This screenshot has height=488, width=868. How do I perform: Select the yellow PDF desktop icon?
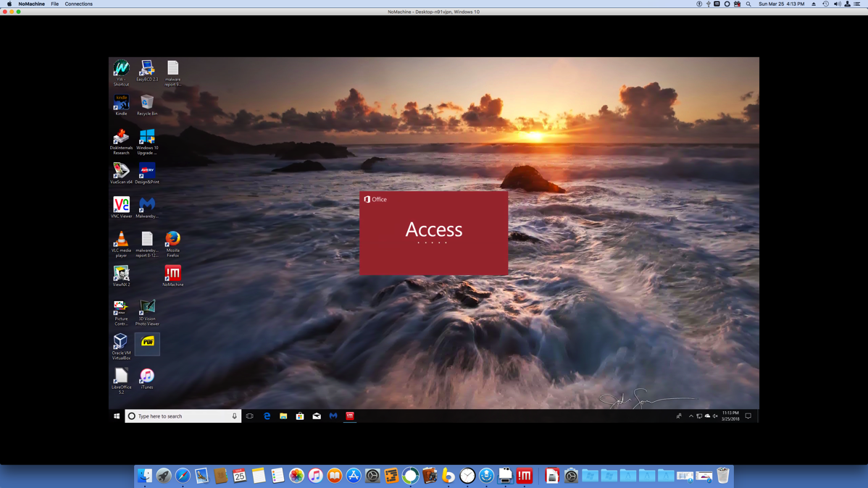(x=147, y=344)
